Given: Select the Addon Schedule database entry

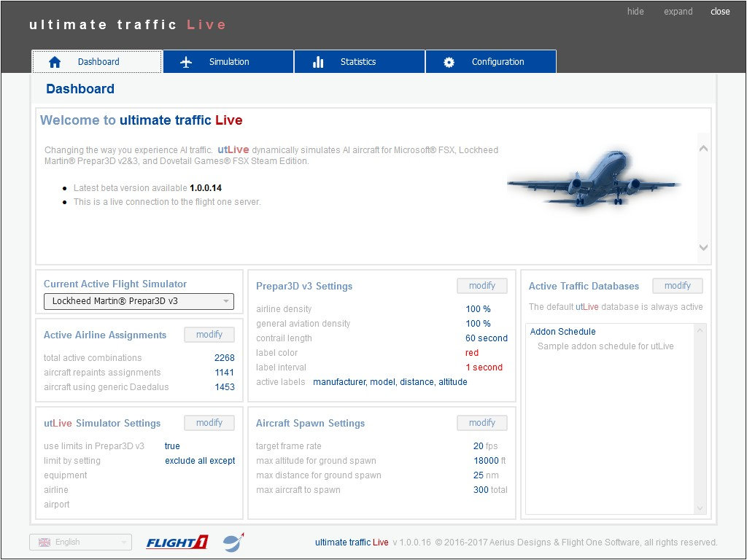Looking at the screenshot, I should pyautogui.click(x=562, y=332).
